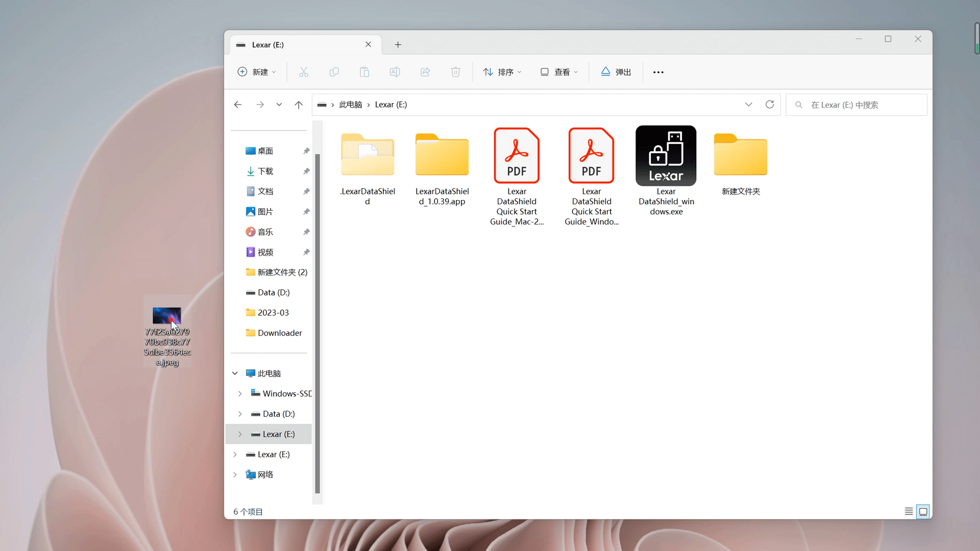This screenshot has width=980, height=551.
Task: Close the Lexar (E:) tab
Action: [x=369, y=44]
